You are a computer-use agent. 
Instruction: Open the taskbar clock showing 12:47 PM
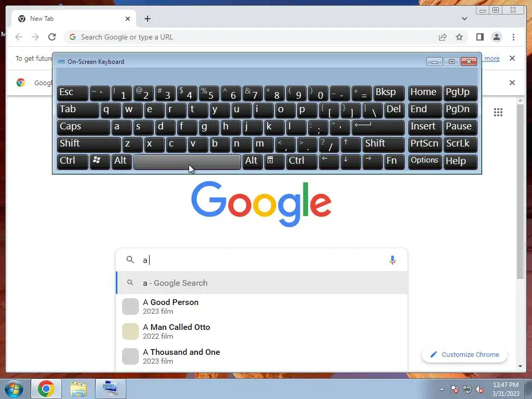click(x=506, y=389)
